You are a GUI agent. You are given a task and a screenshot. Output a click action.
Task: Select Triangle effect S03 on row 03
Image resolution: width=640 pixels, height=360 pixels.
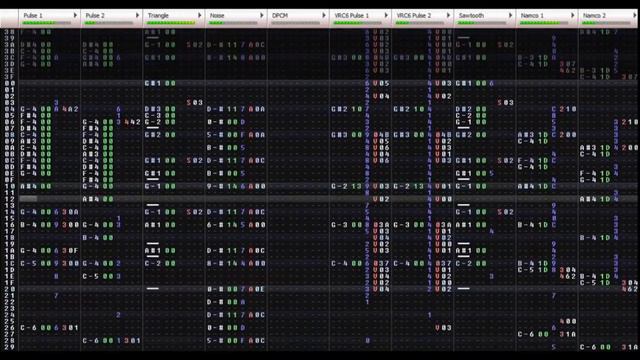[195, 102]
